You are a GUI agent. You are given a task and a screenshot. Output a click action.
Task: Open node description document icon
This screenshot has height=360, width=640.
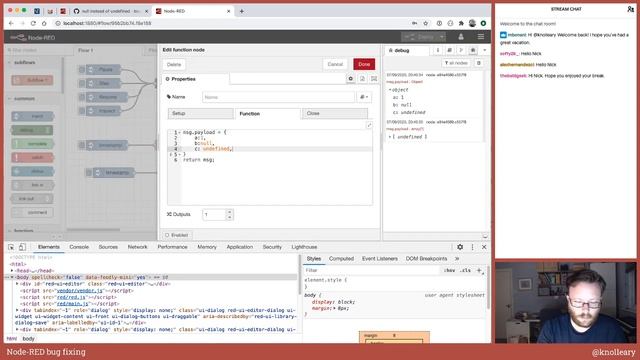(x=362, y=79)
